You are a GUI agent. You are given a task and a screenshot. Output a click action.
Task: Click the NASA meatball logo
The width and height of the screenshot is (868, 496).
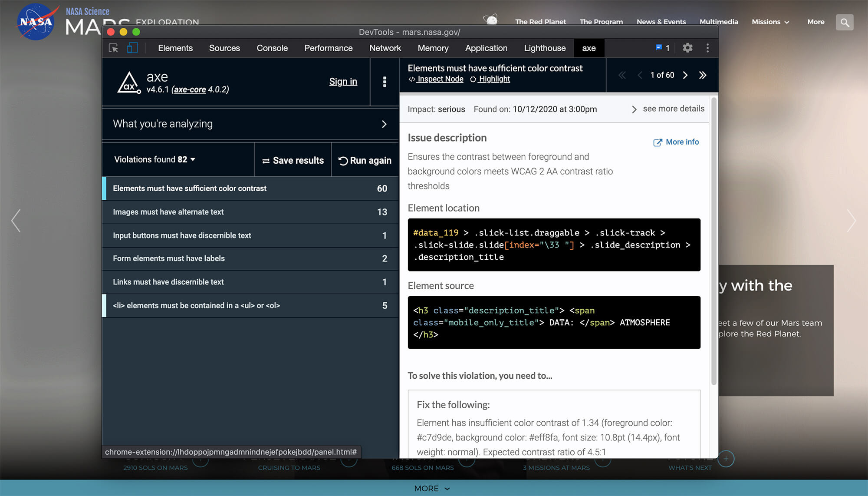click(36, 22)
